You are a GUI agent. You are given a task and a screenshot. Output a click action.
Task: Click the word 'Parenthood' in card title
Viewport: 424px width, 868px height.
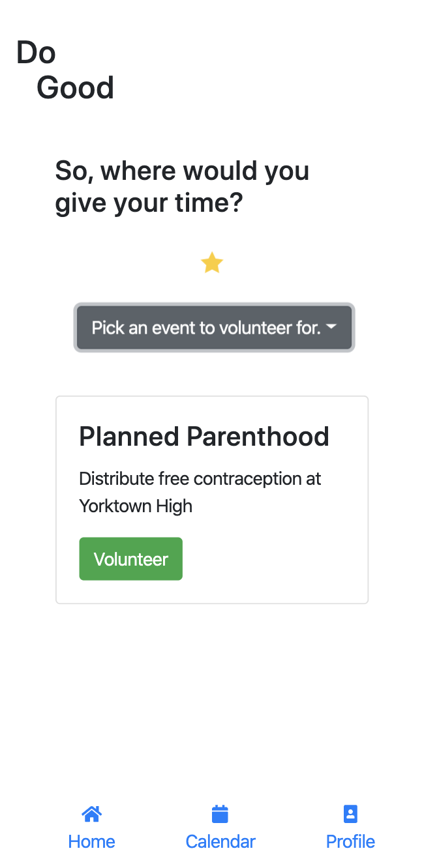click(258, 437)
